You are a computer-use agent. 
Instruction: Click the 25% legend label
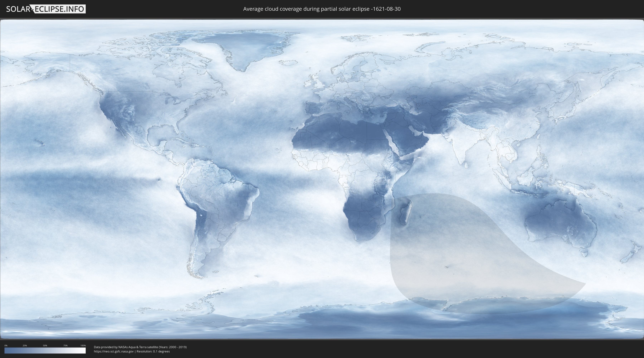[x=25, y=345]
